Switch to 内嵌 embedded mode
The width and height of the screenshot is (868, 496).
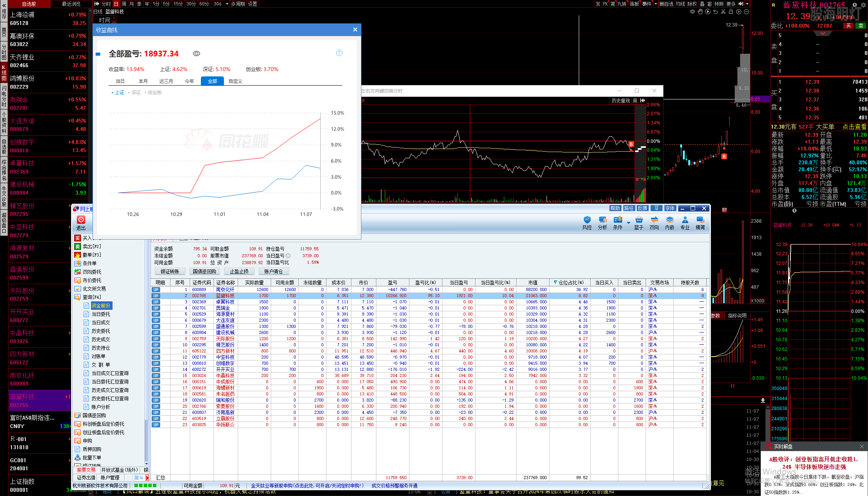(x=669, y=223)
